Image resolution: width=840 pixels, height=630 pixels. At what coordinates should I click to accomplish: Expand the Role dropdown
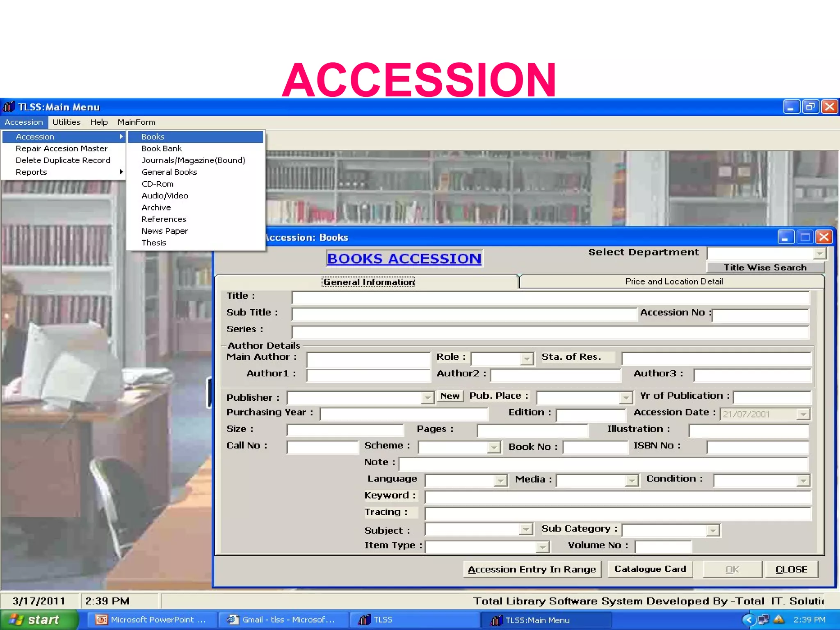526,359
